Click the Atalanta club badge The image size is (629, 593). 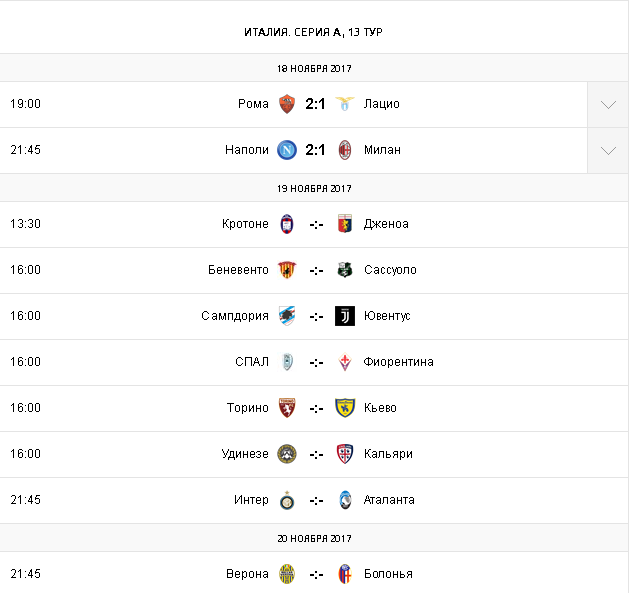point(345,500)
